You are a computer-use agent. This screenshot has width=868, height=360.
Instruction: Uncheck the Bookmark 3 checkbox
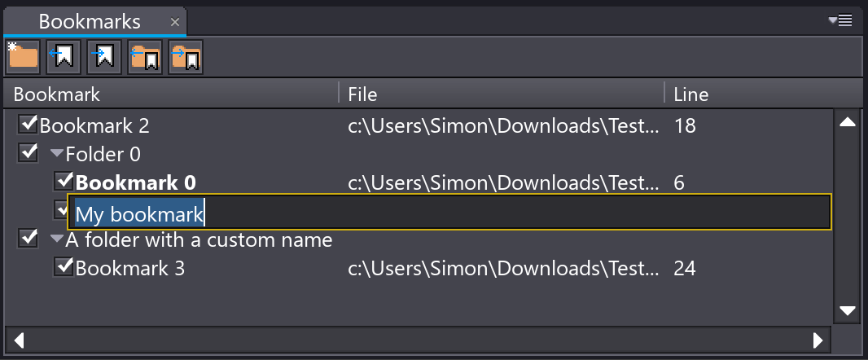64,267
